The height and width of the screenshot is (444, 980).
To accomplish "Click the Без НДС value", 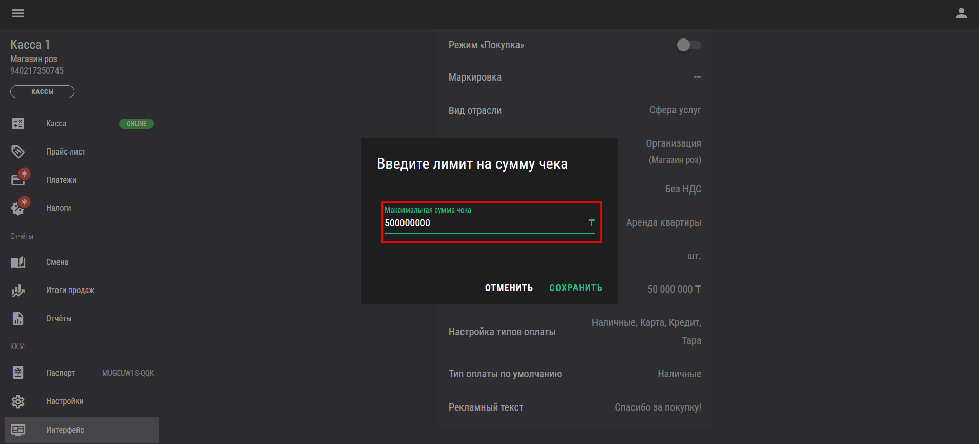I will click(x=683, y=189).
